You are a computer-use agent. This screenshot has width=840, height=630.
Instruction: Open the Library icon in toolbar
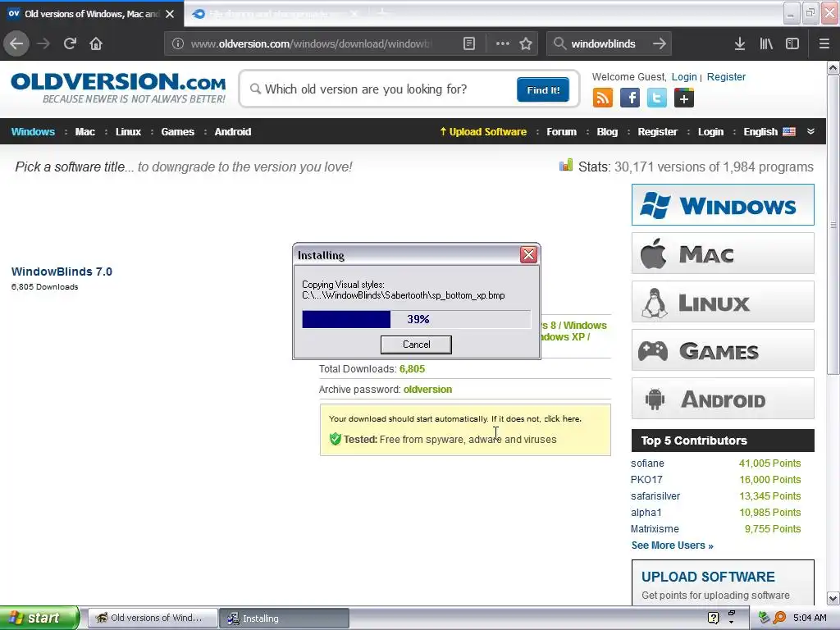point(766,43)
